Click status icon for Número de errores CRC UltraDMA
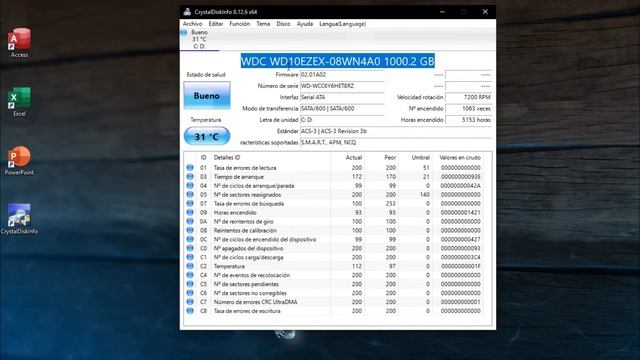This screenshot has height=360, width=640. 190,302
